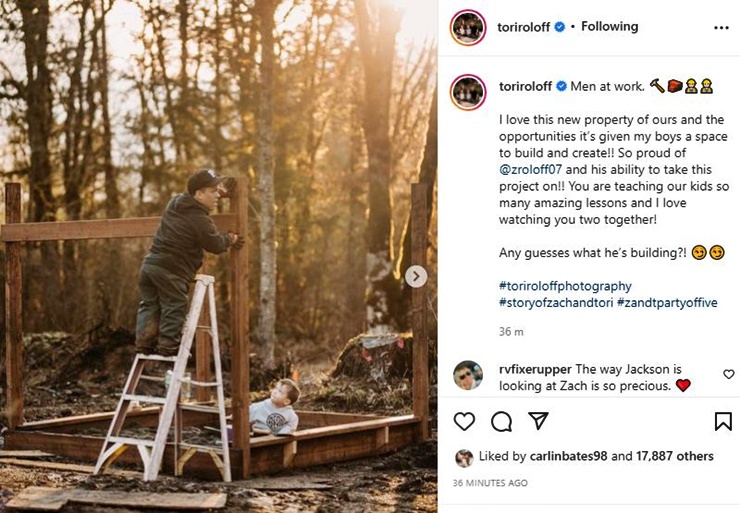This screenshot has width=740, height=513.
Task: Open comments with speech bubble icon
Action: point(502,421)
